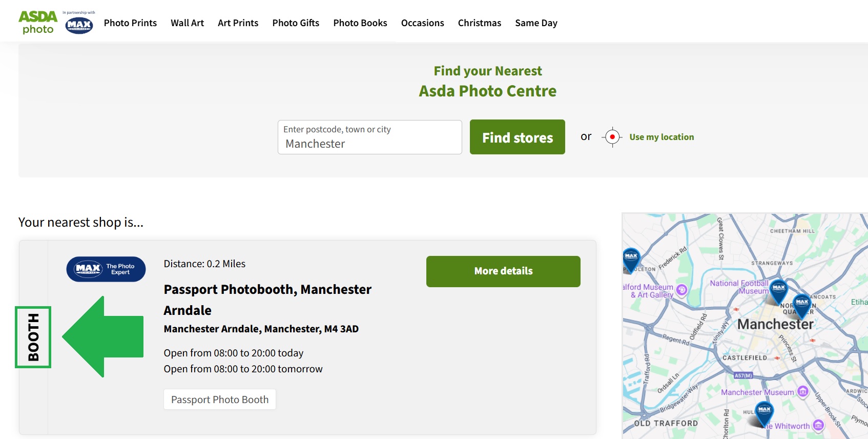
Task: Click the purple museum marker near Salford Museum
Action: pyautogui.click(x=683, y=289)
